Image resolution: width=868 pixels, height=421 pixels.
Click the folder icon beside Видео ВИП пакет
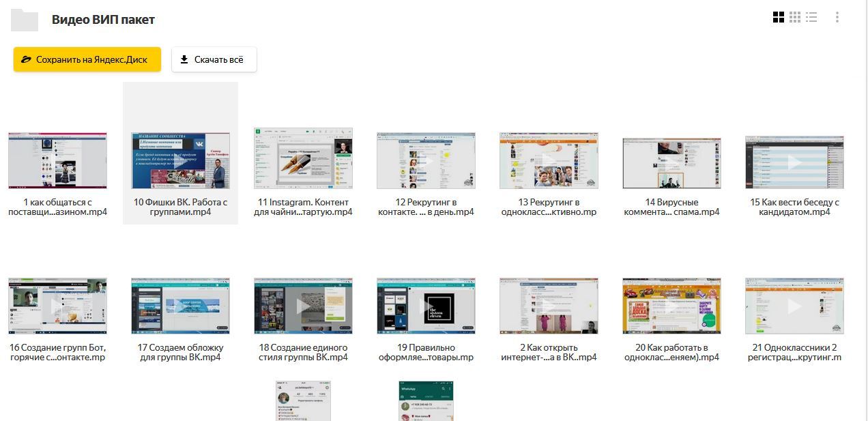pyautogui.click(x=25, y=20)
